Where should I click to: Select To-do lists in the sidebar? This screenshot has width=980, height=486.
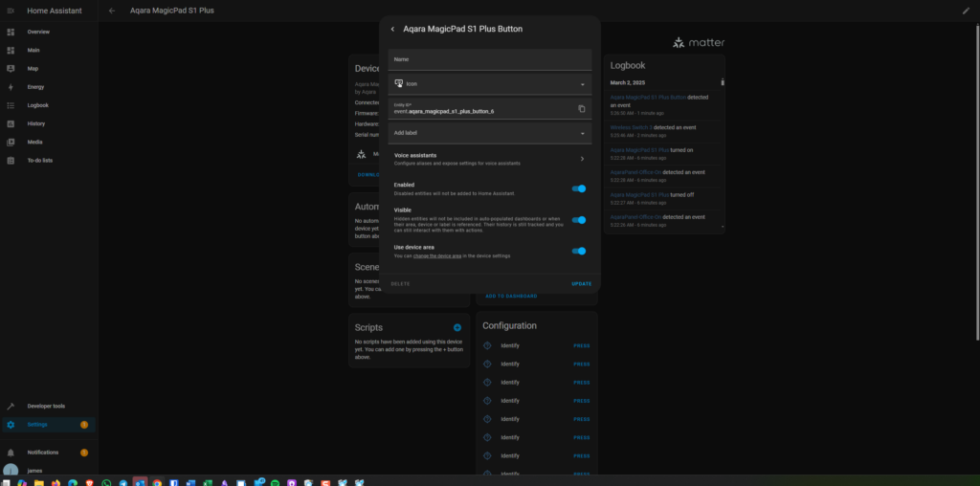tap(39, 160)
